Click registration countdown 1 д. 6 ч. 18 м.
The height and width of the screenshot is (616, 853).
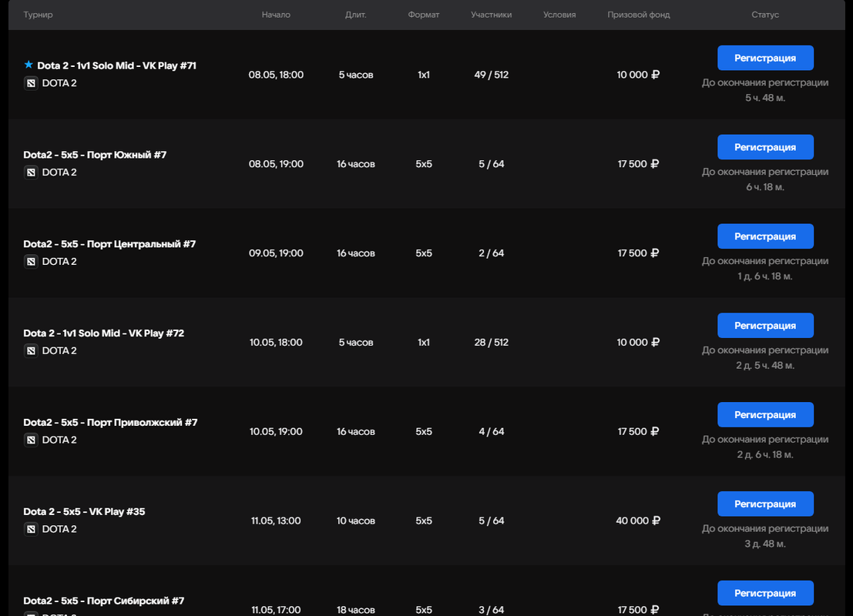click(765, 276)
